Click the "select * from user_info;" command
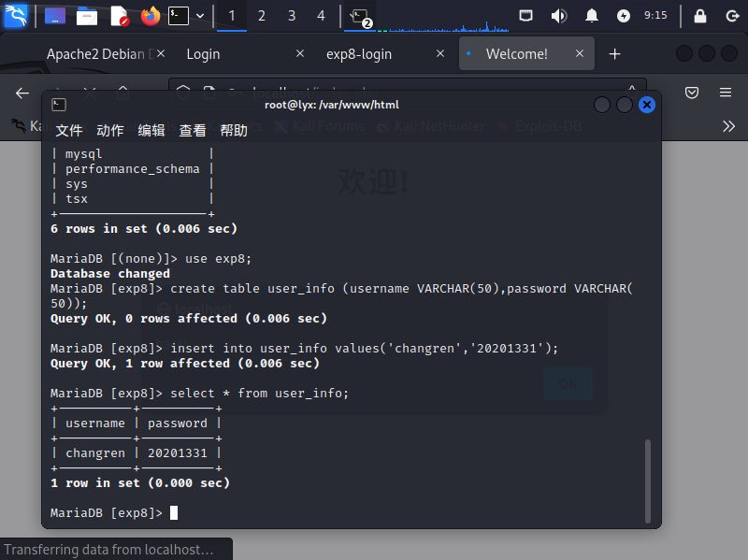This screenshot has width=748, height=560. (260, 393)
